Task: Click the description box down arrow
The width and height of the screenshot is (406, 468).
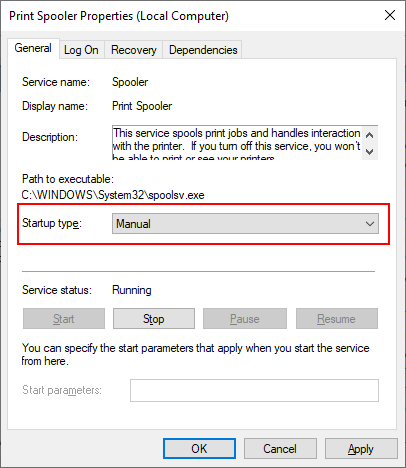Action: (369, 152)
